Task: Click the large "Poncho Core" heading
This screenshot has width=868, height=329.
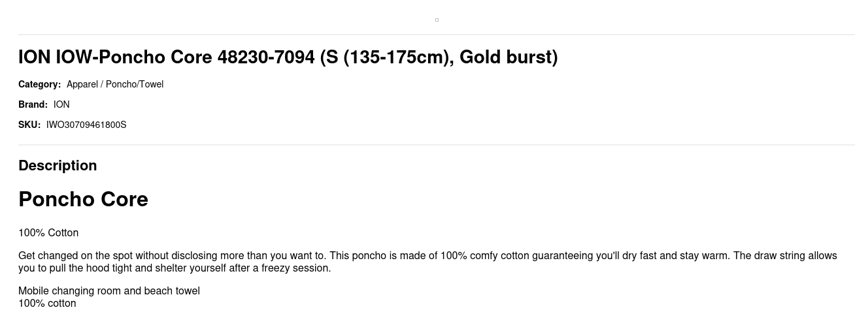Action: coord(83,199)
